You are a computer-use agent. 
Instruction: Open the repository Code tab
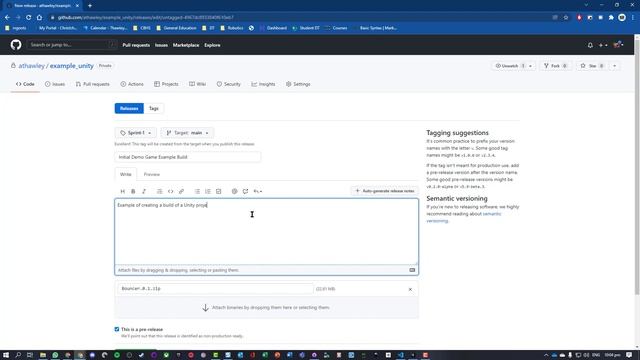pos(25,84)
